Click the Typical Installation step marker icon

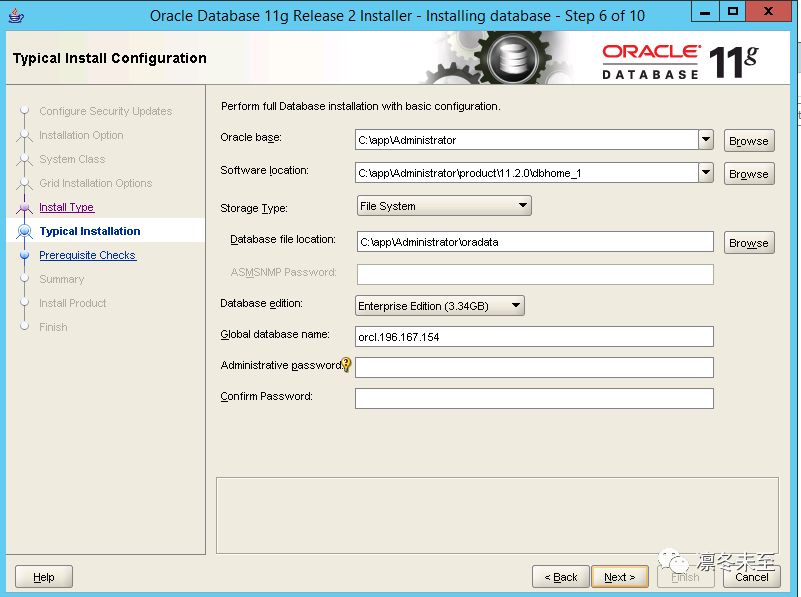coord(24,231)
